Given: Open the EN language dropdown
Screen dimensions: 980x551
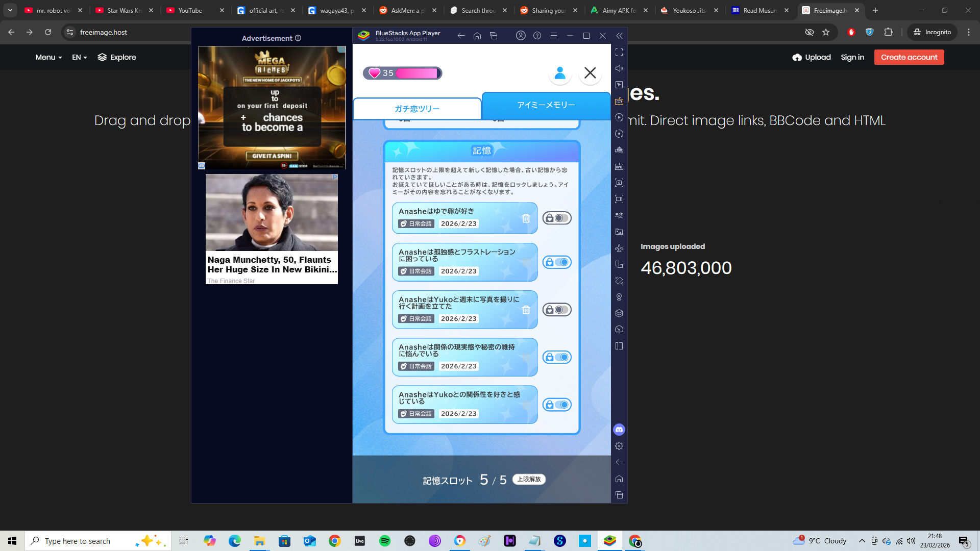Looking at the screenshot, I should (x=79, y=57).
